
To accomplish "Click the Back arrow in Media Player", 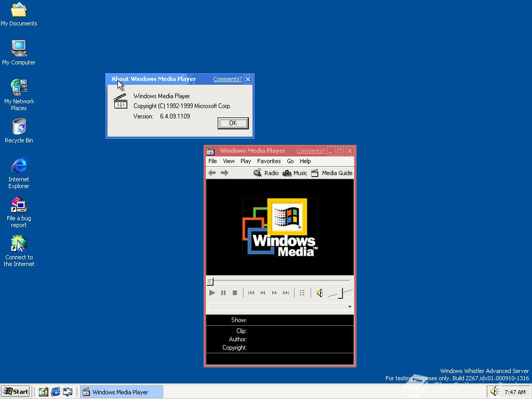I will (x=212, y=173).
